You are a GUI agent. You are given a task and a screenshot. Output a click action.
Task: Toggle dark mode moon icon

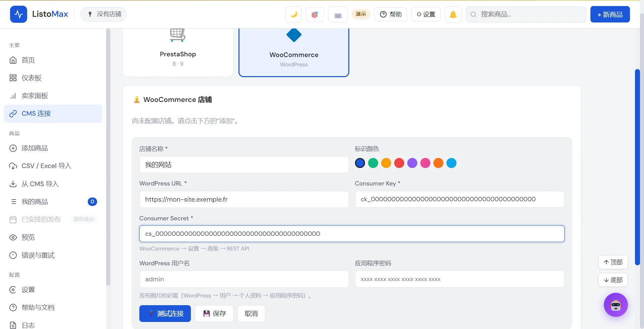point(294,14)
